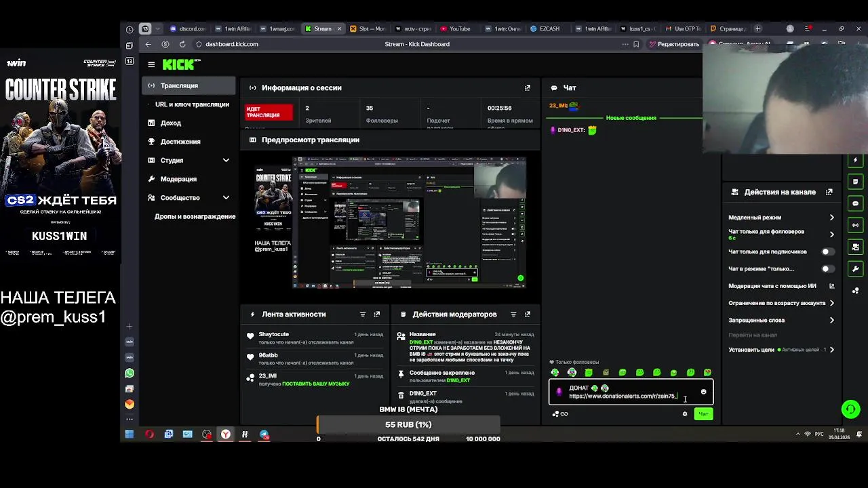Open the Windows Start menu
Image resolution: width=868 pixels, height=488 pixels.
[130, 434]
